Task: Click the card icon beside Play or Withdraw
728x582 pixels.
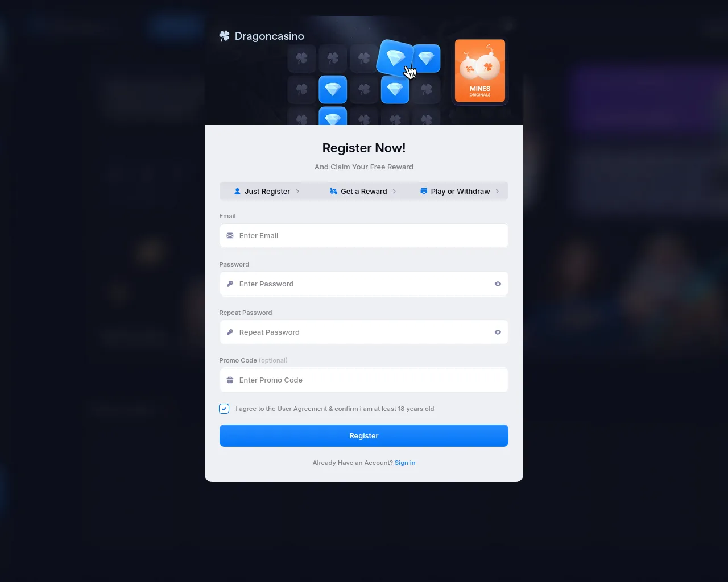Action: click(424, 192)
